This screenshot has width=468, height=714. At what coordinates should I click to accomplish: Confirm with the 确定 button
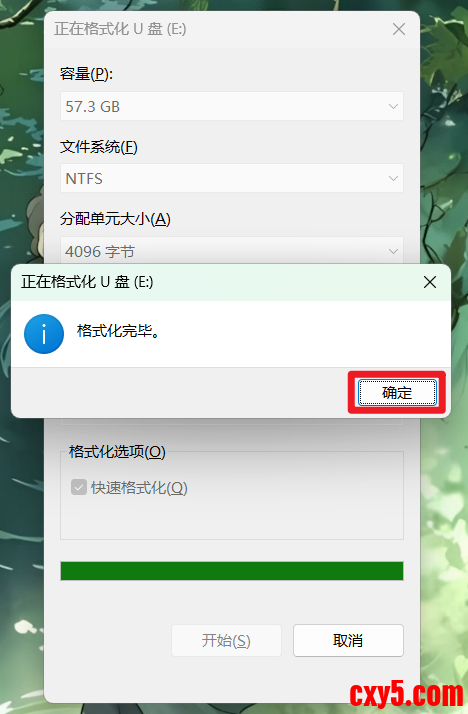pos(397,393)
